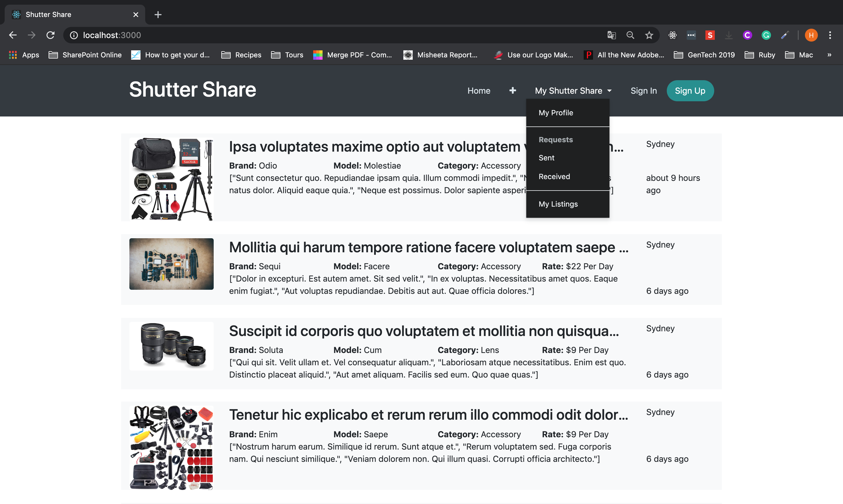Open the Recipes bookmark folder
843x504 pixels.
pyautogui.click(x=241, y=55)
